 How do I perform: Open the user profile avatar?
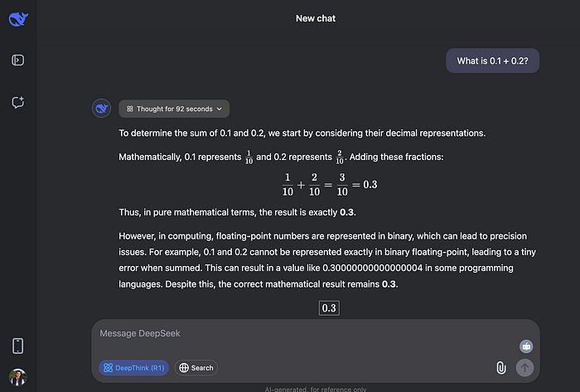coord(17,377)
